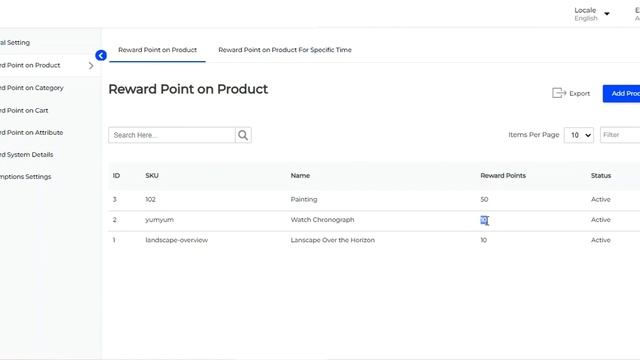The width and height of the screenshot is (640, 360).
Task: Click Lanscape Over the Horizon name
Action: click(x=333, y=240)
